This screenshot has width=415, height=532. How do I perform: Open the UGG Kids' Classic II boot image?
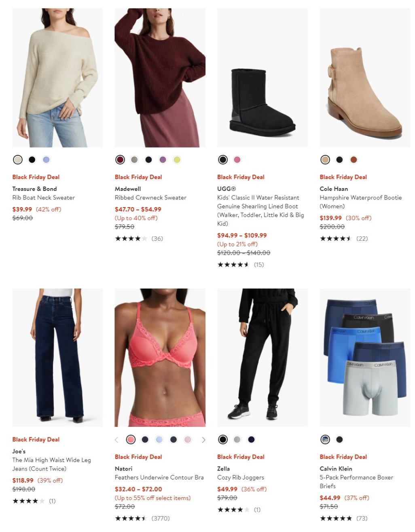(263, 78)
